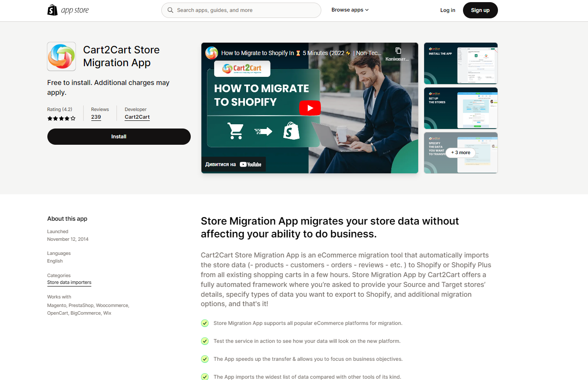Click the first green checkmark icon
Screen dimensions: 588x380
[x=205, y=323]
